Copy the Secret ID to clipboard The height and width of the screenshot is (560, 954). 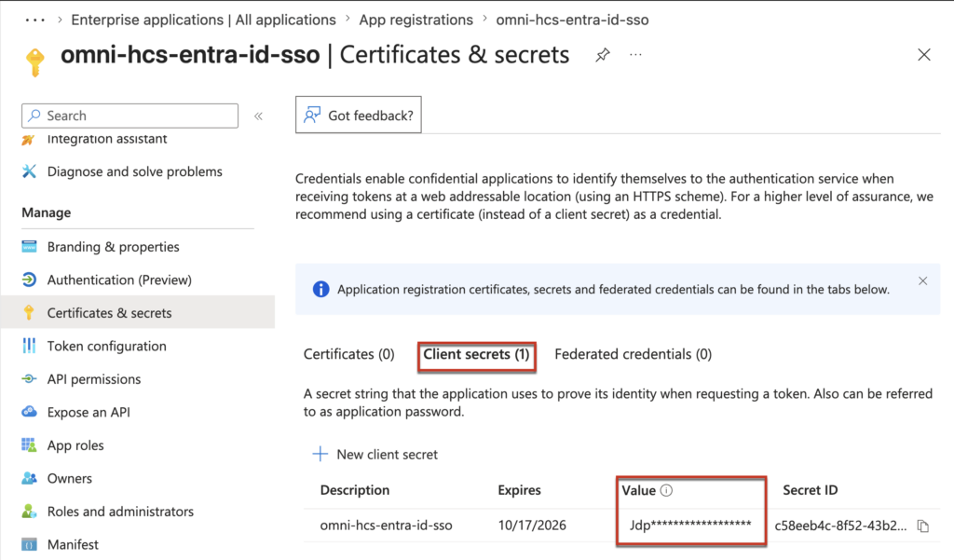point(923,526)
